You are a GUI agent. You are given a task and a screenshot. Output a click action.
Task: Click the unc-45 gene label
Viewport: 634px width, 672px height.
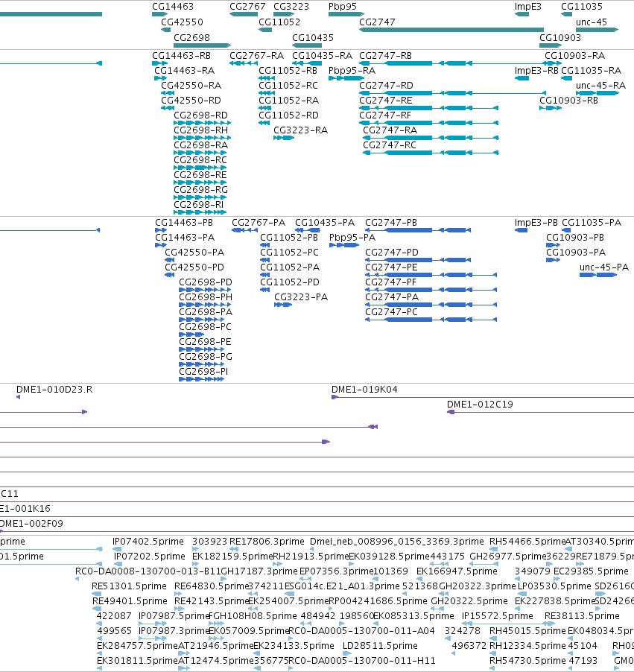coord(591,22)
